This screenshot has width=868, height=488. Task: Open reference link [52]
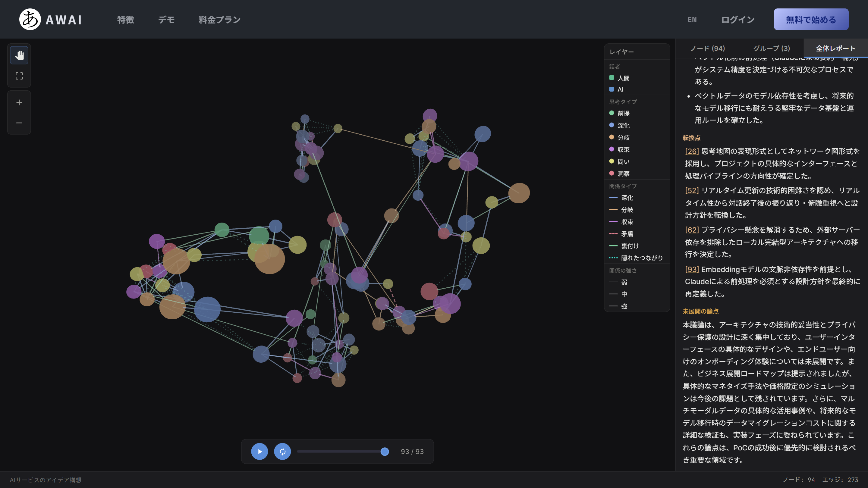(691, 190)
